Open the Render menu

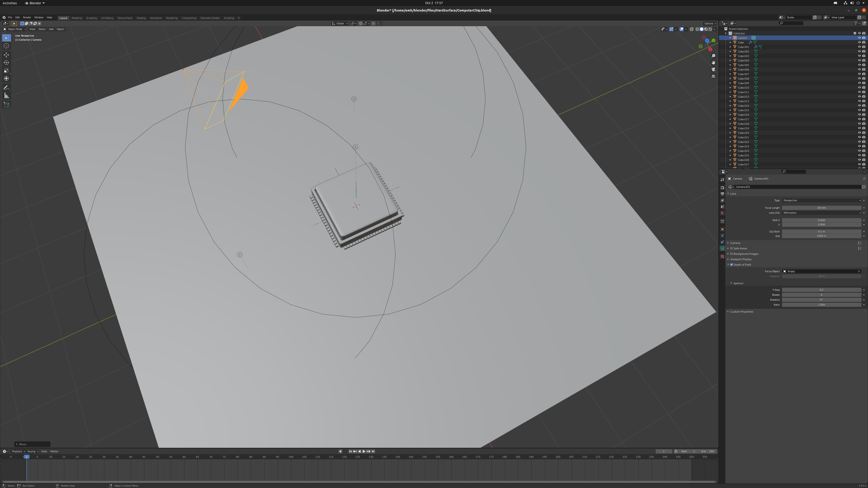tap(27, 18)
